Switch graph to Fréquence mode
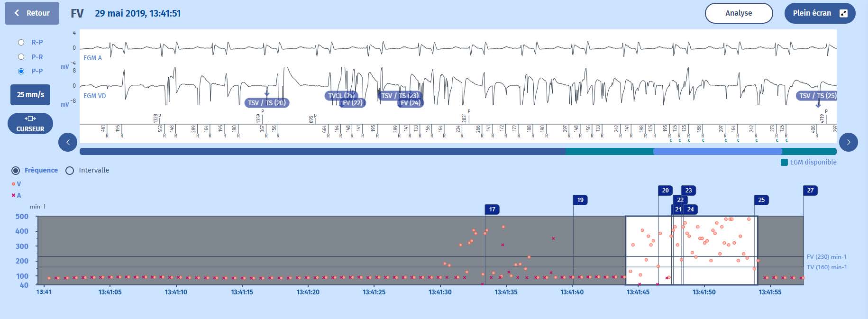The height and width of the screenshot is (319, 868). pos(16,171)
